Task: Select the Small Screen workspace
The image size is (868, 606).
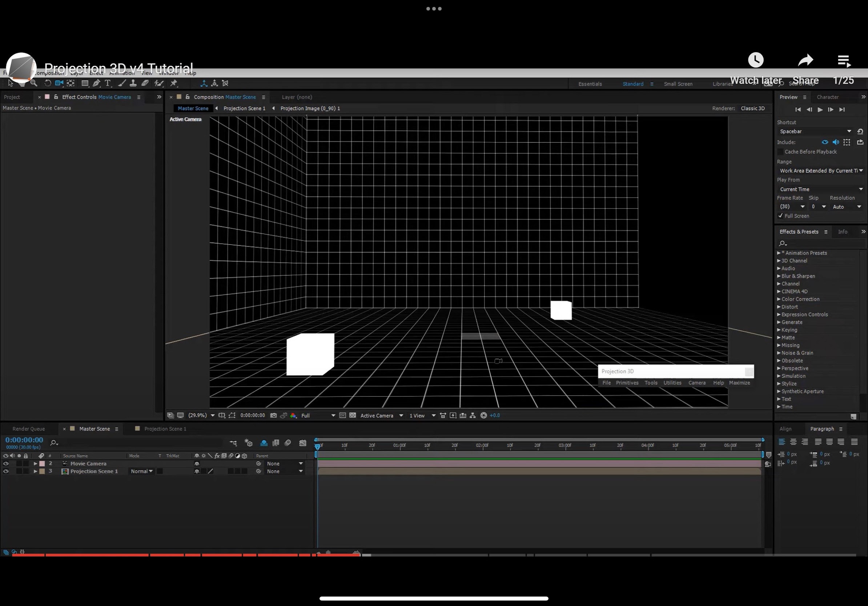Action: coord(678,84)
